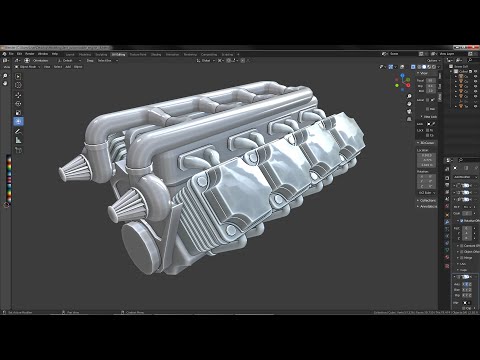Viewport: 480px width, 360px height.
Task: Select the Measure tool
Action: tap(18, 140)
